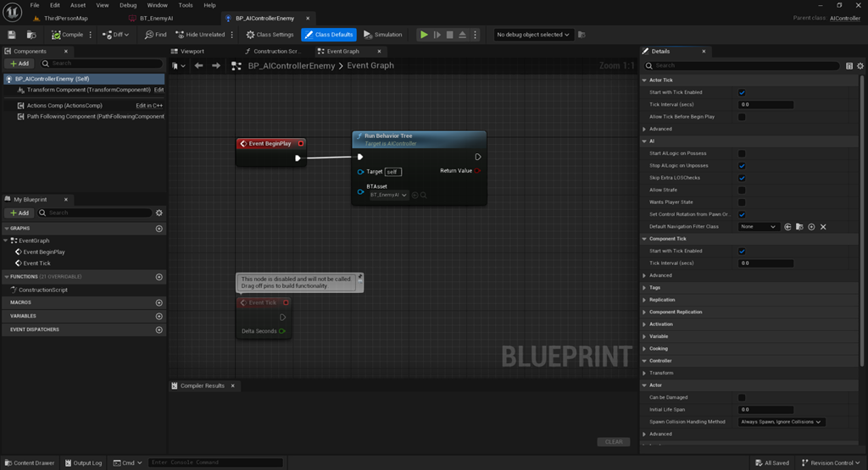Start Simulation mode
Viewport: 868px width, 470px height.
coord(383,35)
